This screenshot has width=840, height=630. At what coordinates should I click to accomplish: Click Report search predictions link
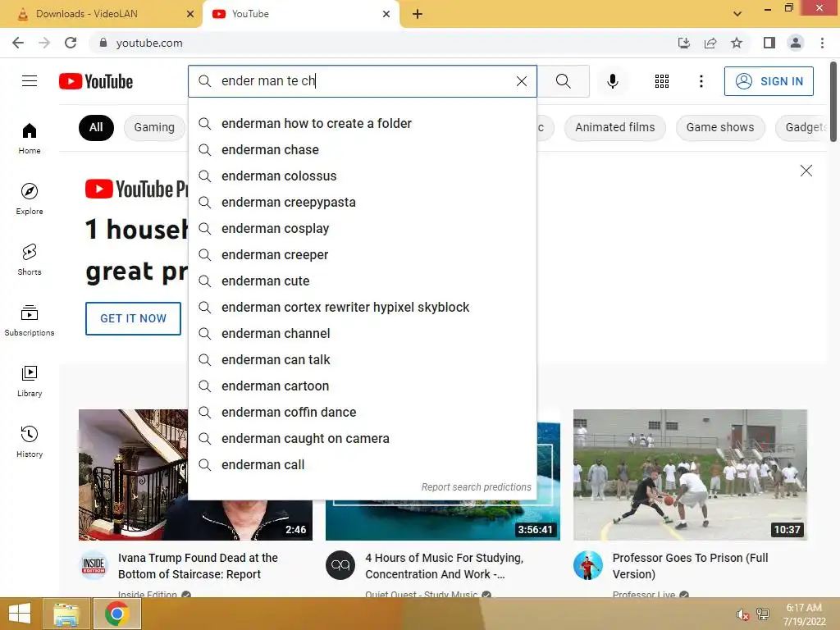[476, 487]
